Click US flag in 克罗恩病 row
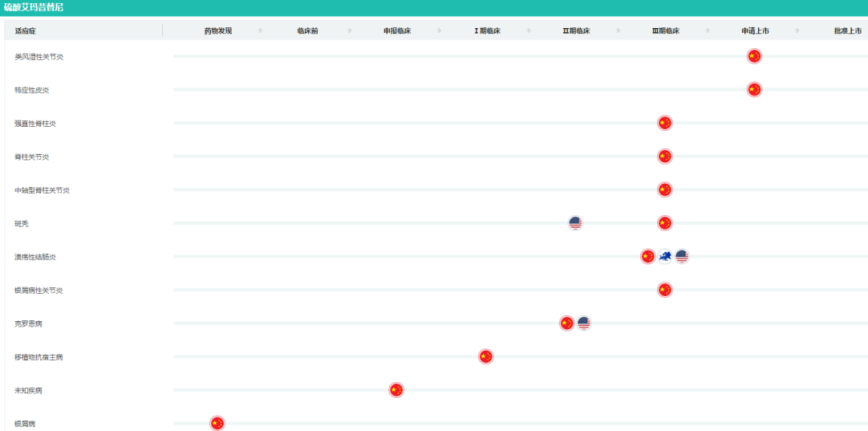 click(x=584, y=323)
